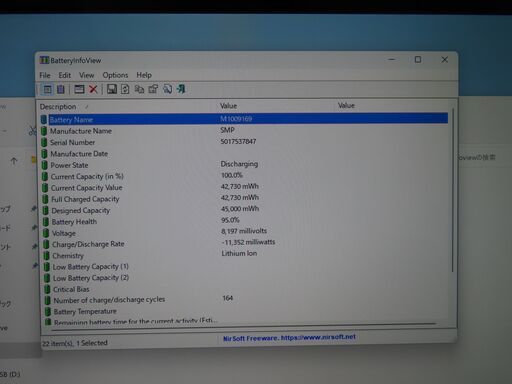Click the serial number value 5017537847

[x=238, y=141]
